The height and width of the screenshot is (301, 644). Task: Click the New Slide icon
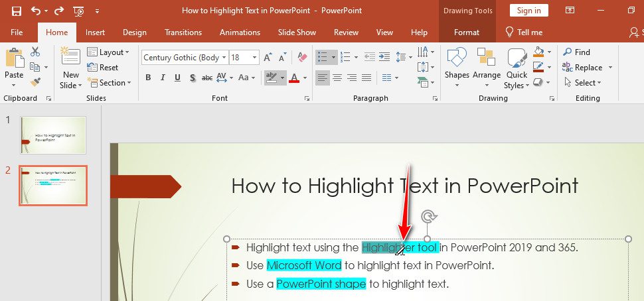(x=70, y=56)
